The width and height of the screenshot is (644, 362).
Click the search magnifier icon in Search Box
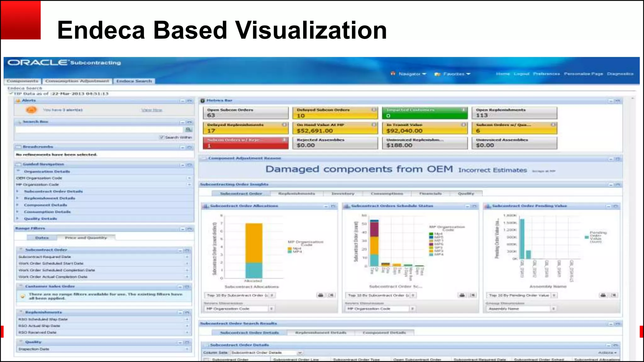coord(188,129)
